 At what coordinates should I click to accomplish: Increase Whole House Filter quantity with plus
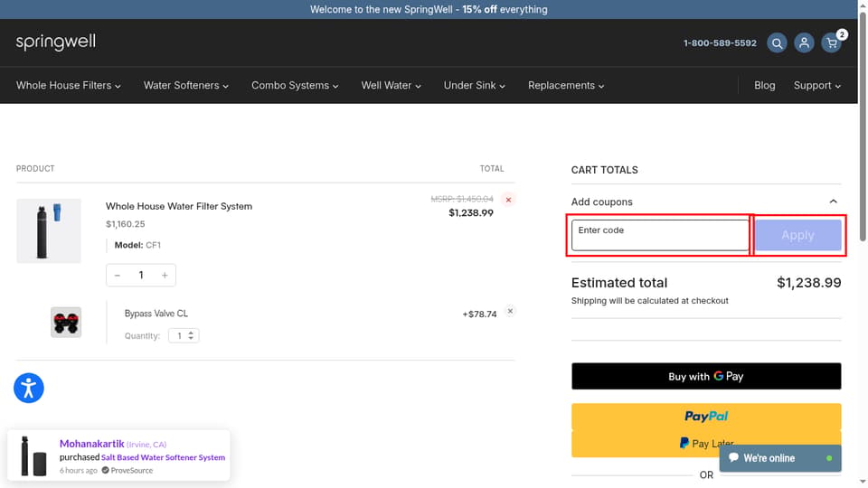(165, 275)
